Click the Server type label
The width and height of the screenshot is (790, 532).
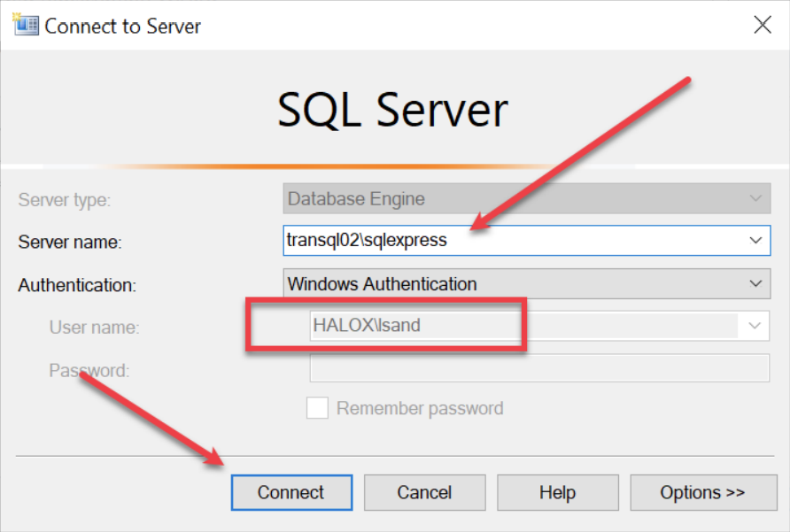pos(65,200)
